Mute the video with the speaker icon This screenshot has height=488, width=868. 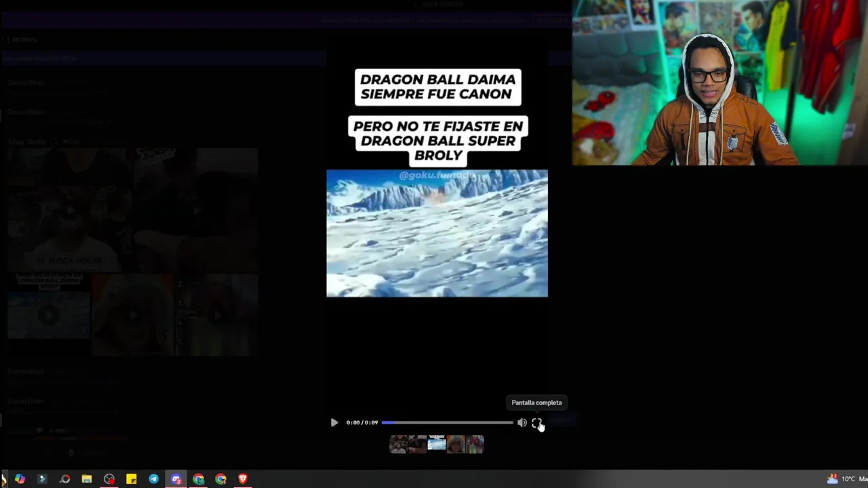[521, 422]
